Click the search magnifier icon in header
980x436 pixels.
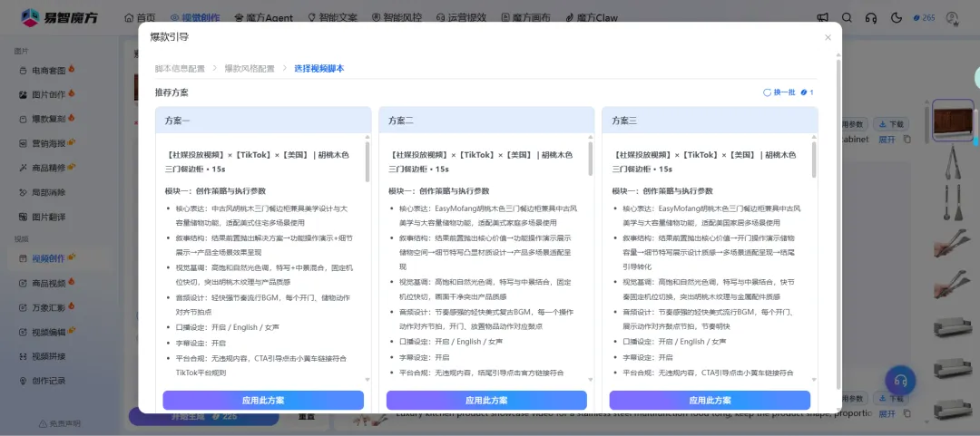[847, 17]
